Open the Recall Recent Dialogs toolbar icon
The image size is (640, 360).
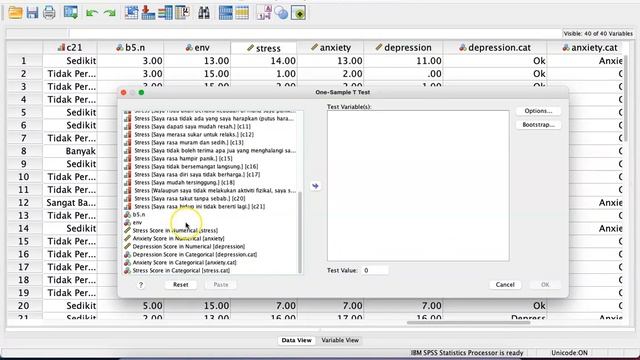pos(71,13)
